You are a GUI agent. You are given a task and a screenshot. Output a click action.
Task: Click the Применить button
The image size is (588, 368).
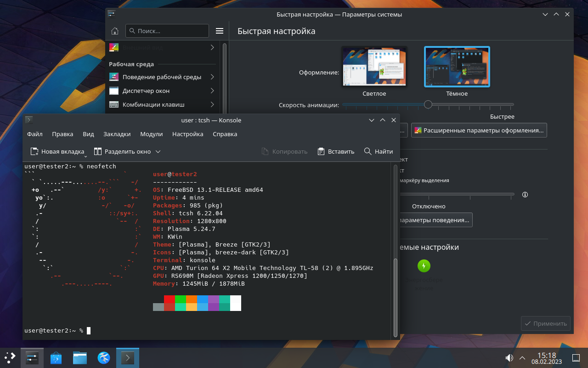click(x=546, y=323)
